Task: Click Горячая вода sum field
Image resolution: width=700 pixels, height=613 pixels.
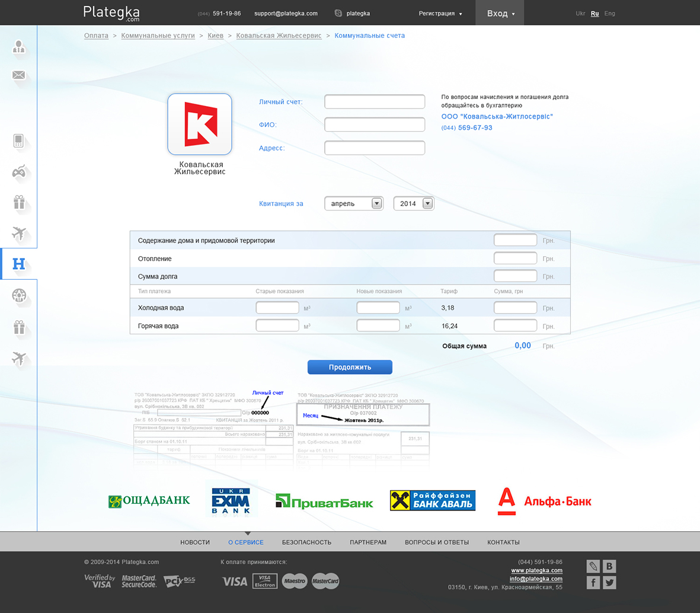Action: coord(515,325)
